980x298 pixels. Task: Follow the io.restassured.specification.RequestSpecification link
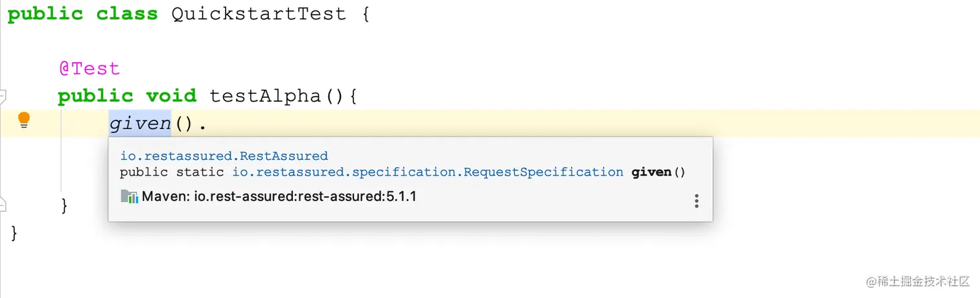click(428, 172)
